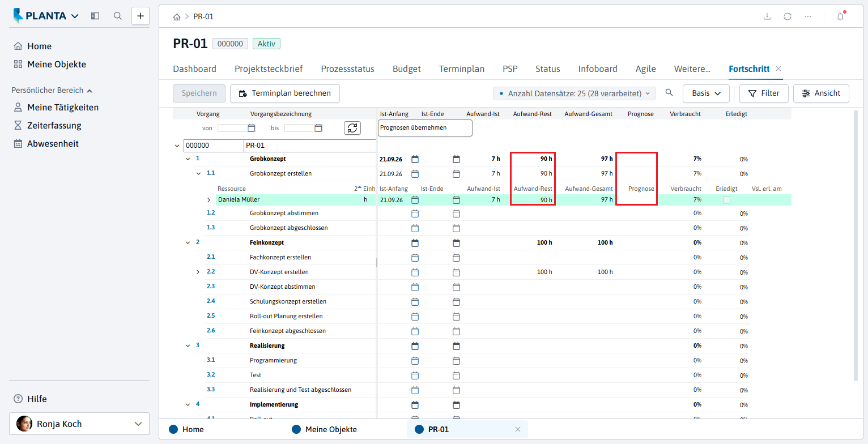Open the Anzahl Datensätze dropdown
The image size is (868, 444).
click(575, 93)
